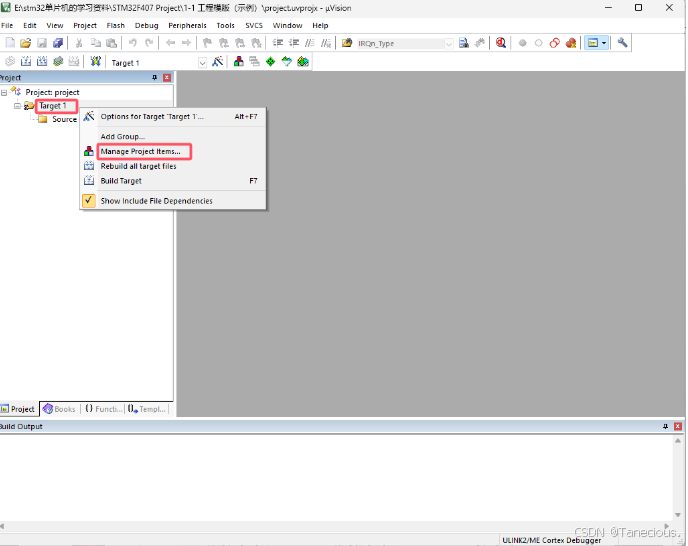Image resolution: width=688 pixels, height=546 pixels.
Task: Open the File menu
Action: click(x=7, y=25)
